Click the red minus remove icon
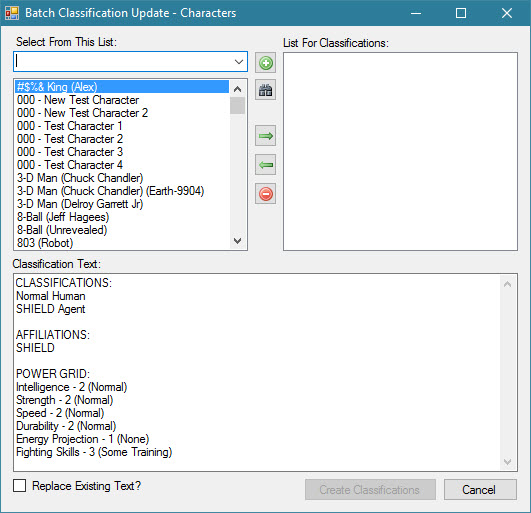531x513 pixels. tap(266, 194)
